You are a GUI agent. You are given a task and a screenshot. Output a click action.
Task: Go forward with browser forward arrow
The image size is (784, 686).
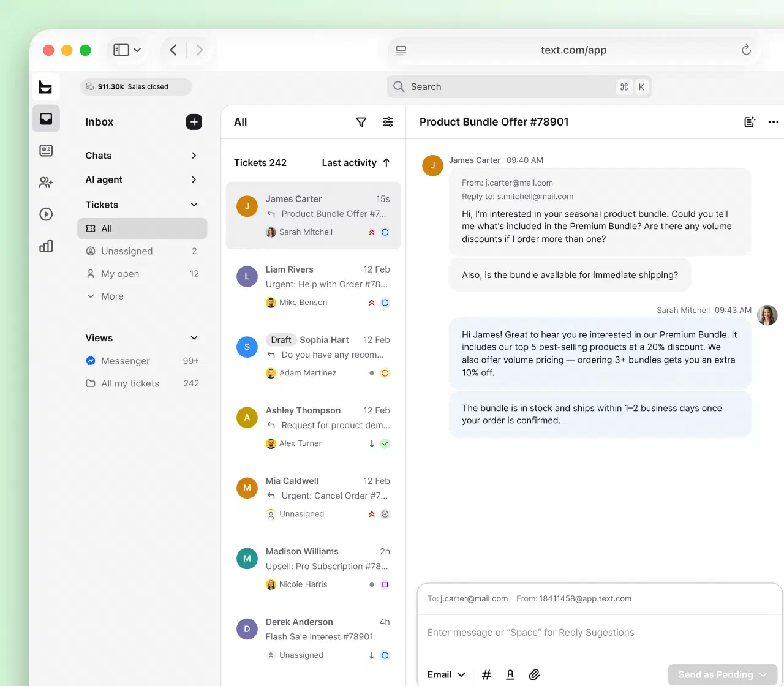[x=199, y=50]
